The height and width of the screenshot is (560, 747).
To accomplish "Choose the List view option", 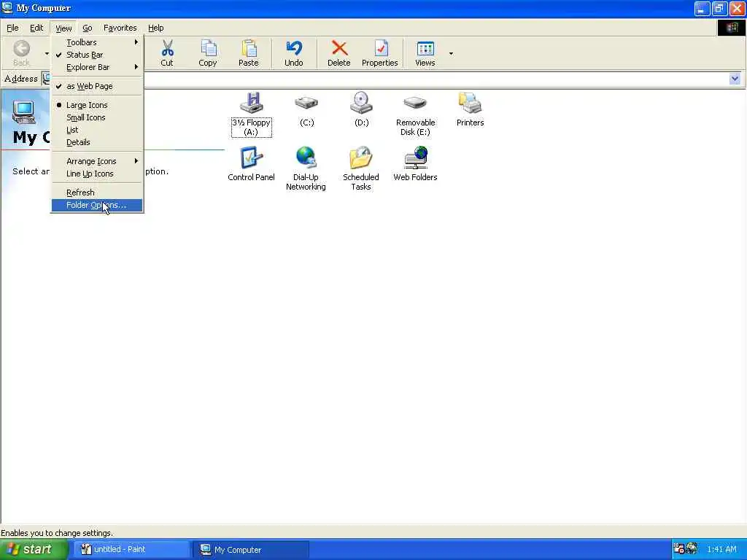I will tap(97, 130).
